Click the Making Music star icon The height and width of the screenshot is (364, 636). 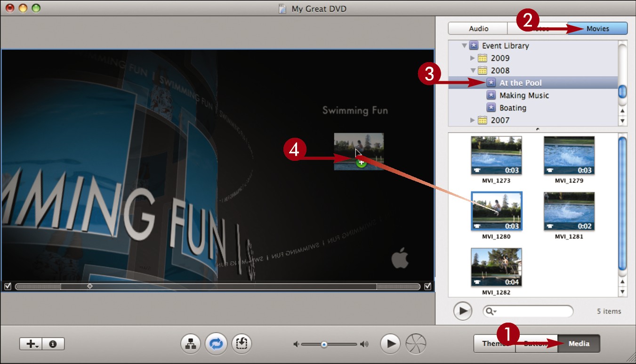pos(491,95)
